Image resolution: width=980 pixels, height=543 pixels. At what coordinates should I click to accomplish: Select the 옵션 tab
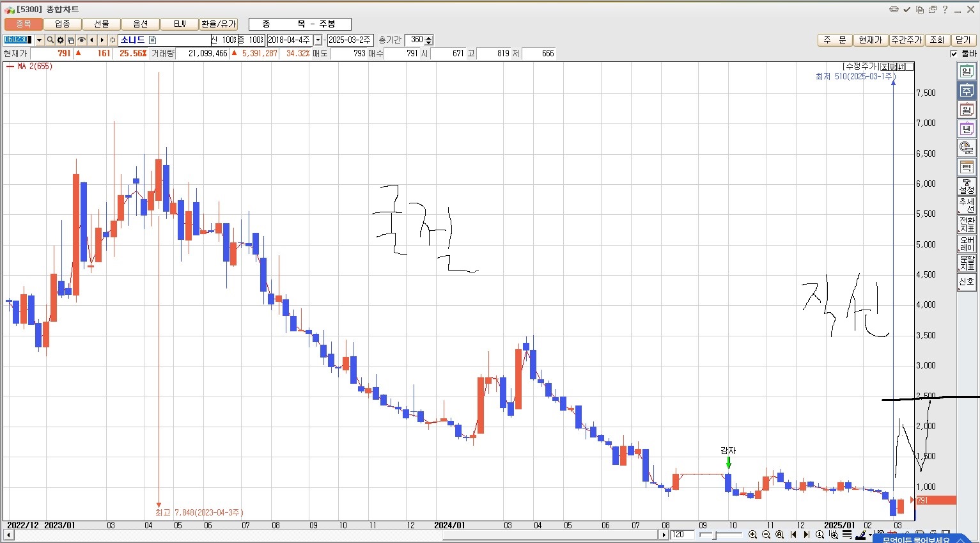pos(141,24)
